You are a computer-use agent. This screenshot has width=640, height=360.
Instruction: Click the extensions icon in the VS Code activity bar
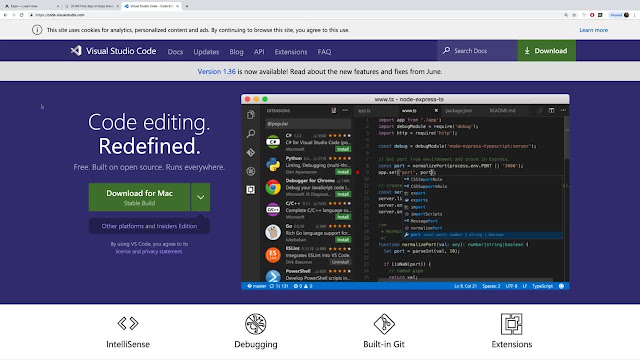[x=251, y=190]
